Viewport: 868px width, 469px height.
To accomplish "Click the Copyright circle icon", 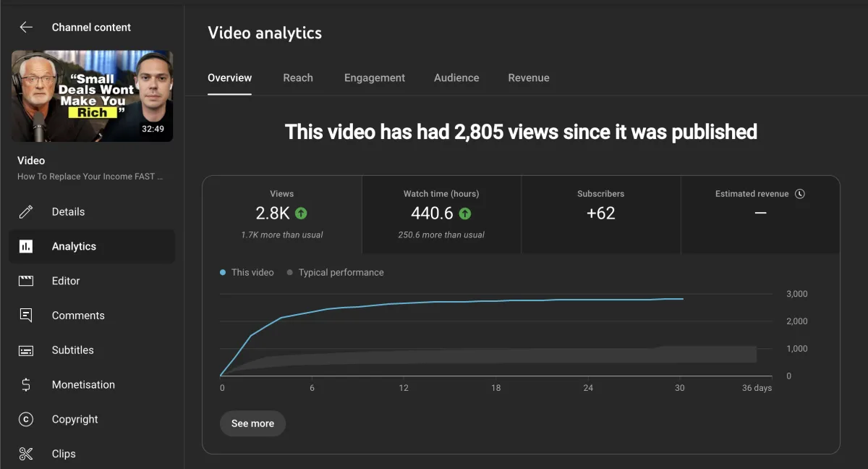I will coord(26,419).
